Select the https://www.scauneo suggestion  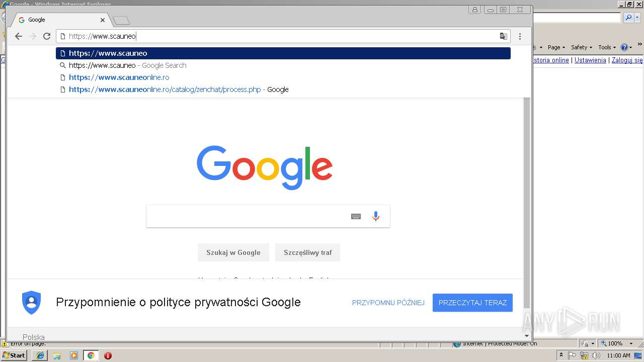pos(283,53)
